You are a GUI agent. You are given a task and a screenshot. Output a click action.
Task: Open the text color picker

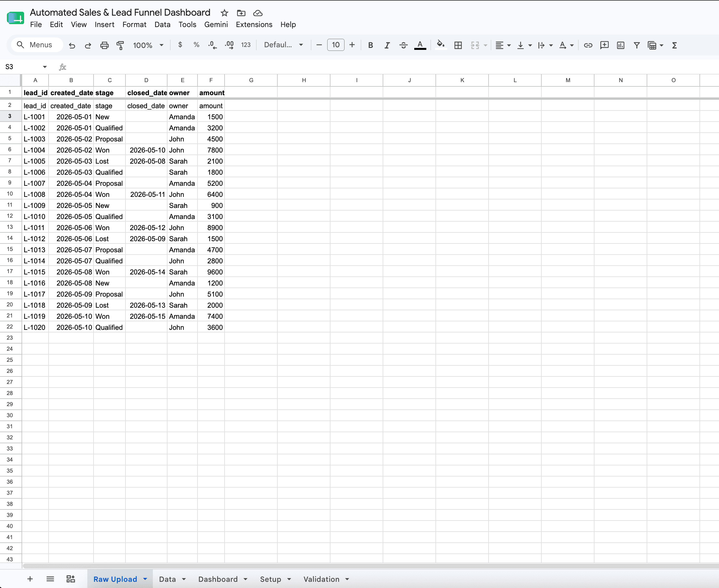click(420, 45)
